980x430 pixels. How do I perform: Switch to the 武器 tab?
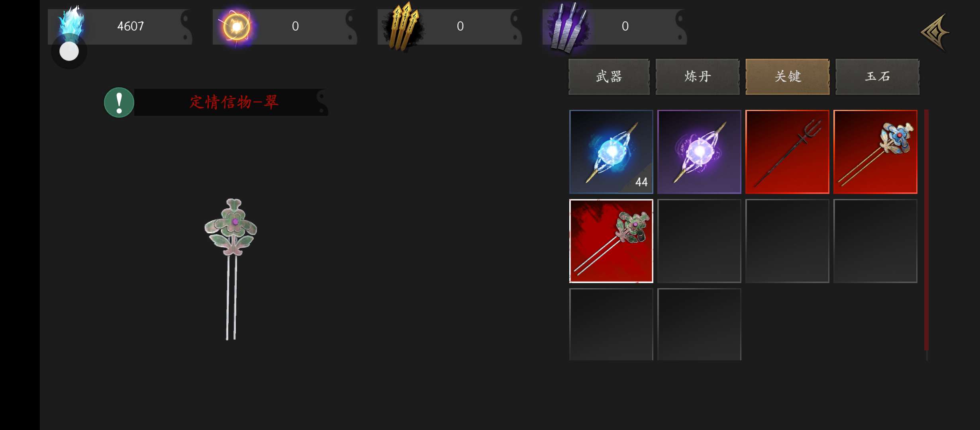click(609, 76)
